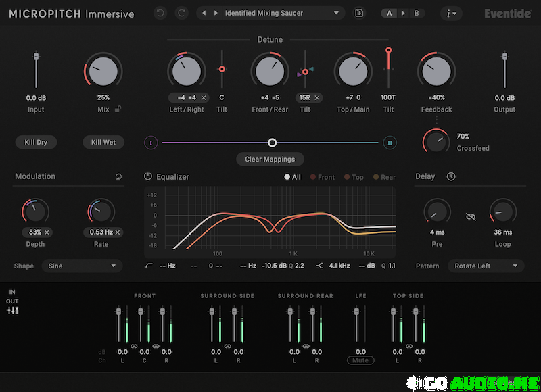Toggle Delay tempo sync clock icon
The height and width of the screenshot is (392, 541).
451,176
